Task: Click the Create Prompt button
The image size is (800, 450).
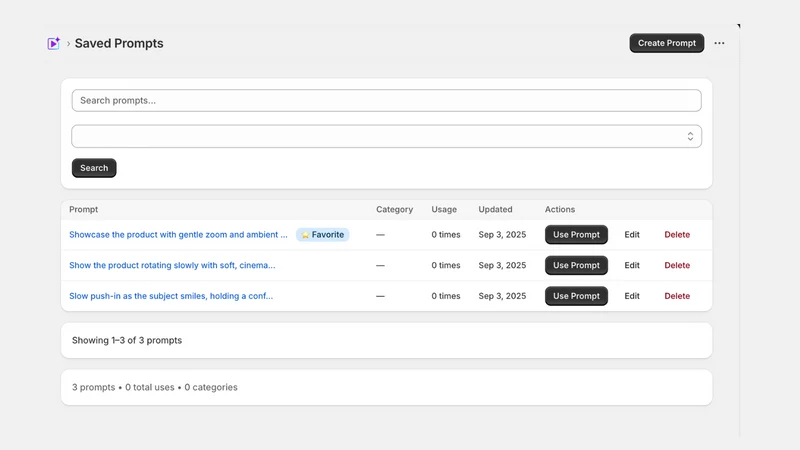Action: tap(666, 43)
